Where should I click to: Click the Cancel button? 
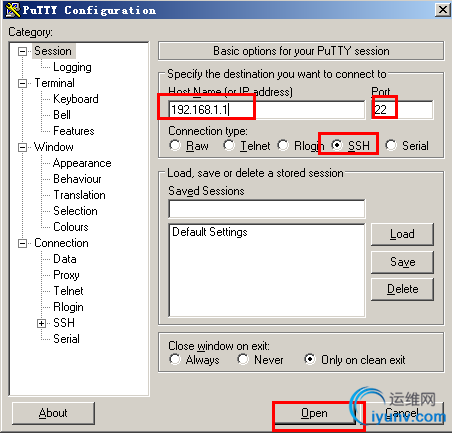[x=403, y=413]
